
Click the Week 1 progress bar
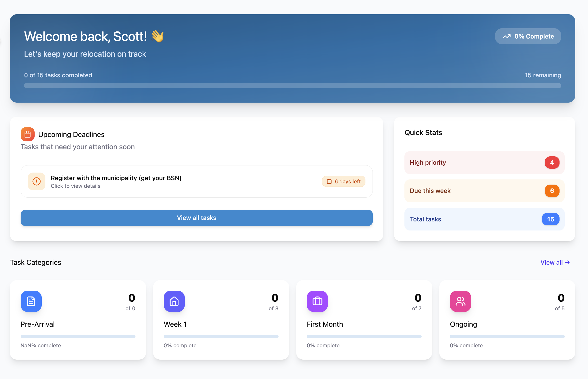221,337
